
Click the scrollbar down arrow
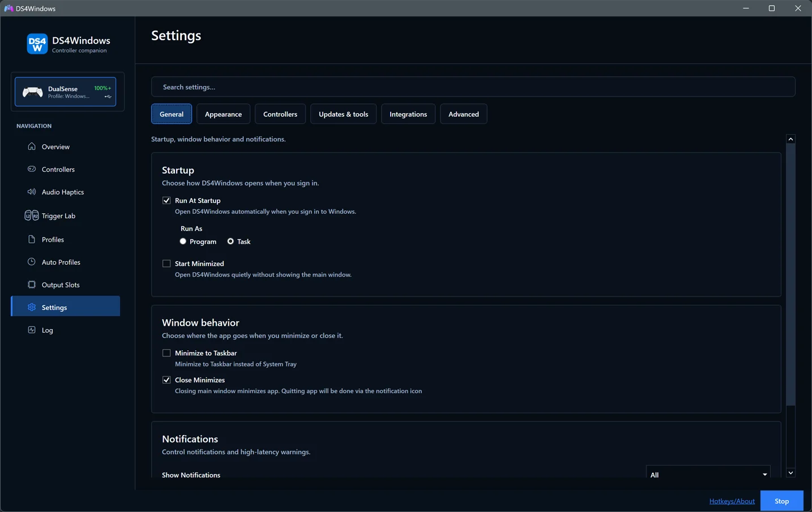[790, 473]
